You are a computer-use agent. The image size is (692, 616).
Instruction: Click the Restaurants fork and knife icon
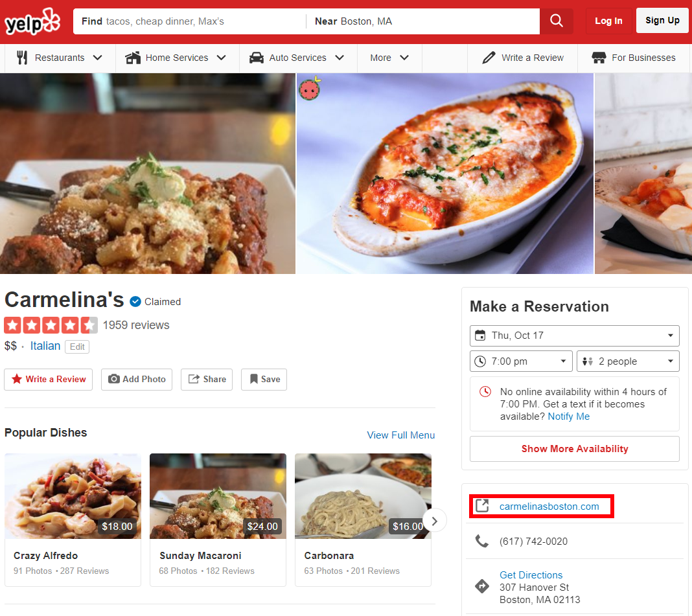click(x=22, y=58)
